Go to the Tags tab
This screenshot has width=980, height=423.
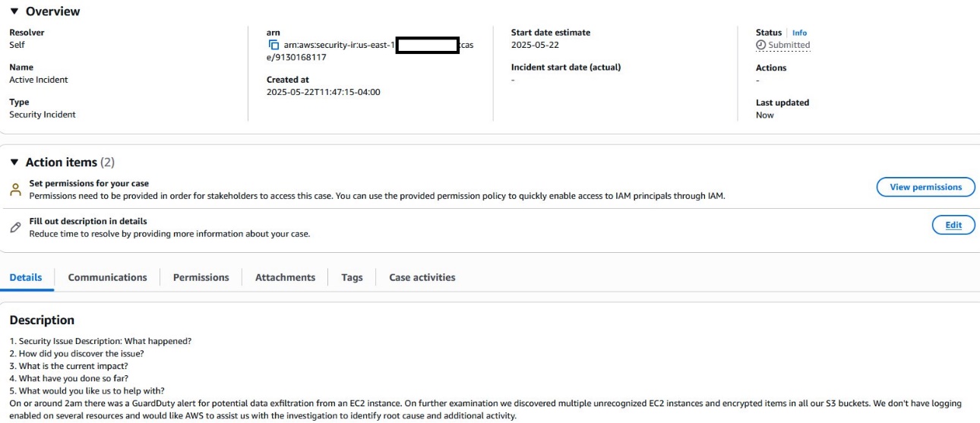(x=352, y=277)
